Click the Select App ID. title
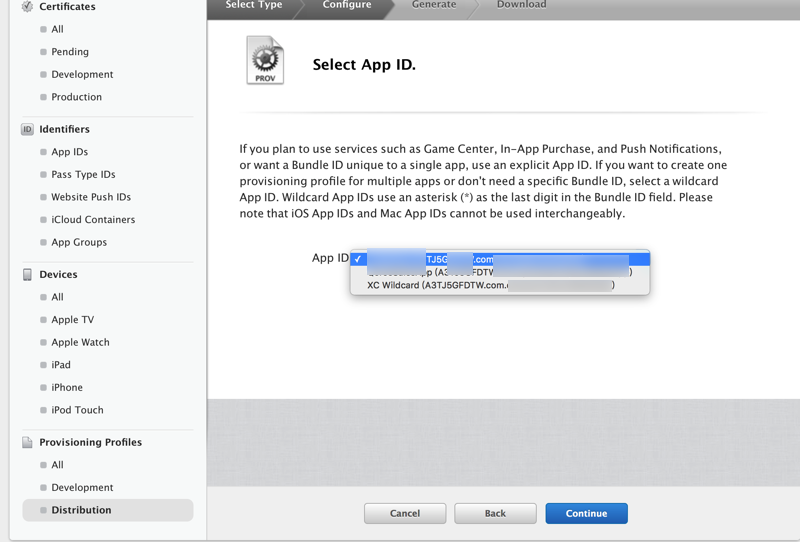 [x=364, y=65]
